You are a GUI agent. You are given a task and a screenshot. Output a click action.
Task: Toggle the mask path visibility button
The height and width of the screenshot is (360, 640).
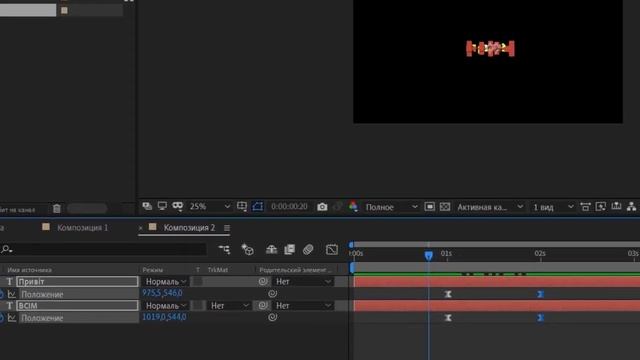pyautogui.click(x=258, y=207)
